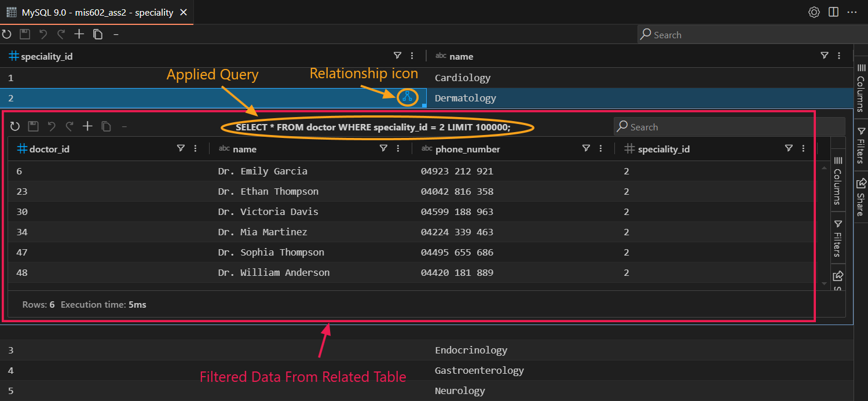868x401 pixels.
Task: Toggle filter on phone_number column
Action: tap(586, 148)
